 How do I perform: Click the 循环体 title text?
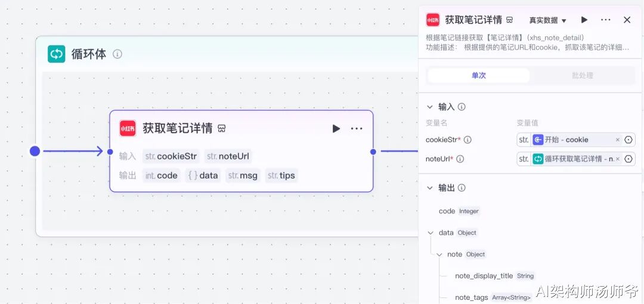pyautogui.click(x=89, y=54)
